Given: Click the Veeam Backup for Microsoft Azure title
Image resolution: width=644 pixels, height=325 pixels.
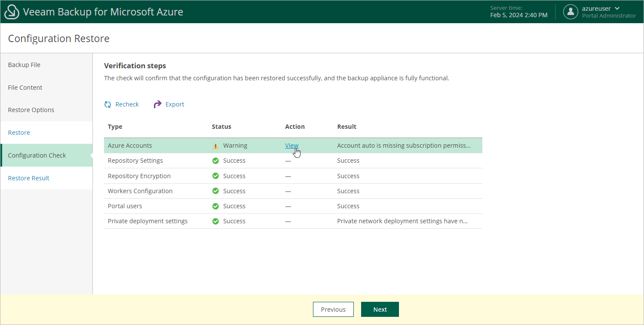Looking at the screenshot, I should (103, 12).
